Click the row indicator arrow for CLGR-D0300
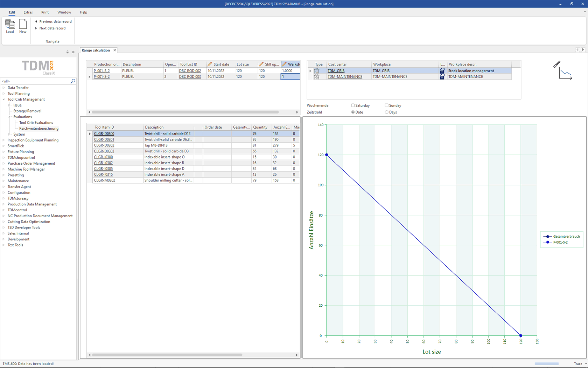The height and width of the screenshot is (368, 588). pos(90,134)
